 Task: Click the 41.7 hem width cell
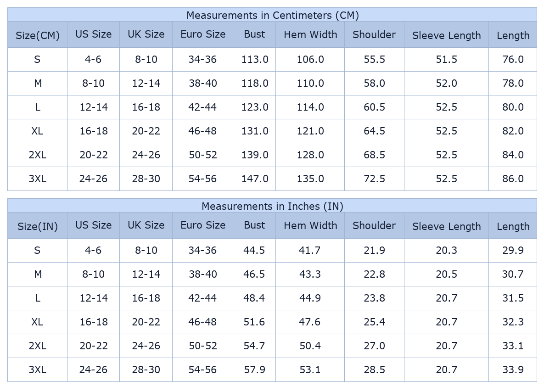point(310,250)
